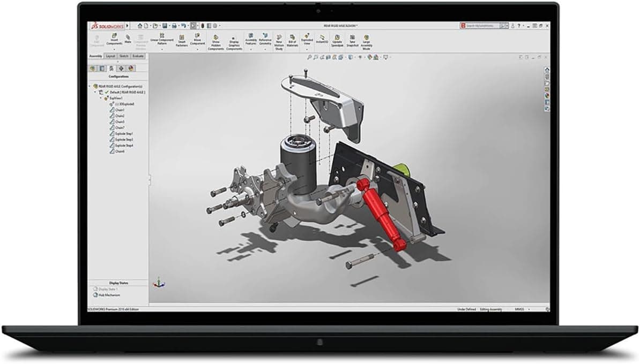640x364 pixels.
Task: Open the Appearances tab in task pane
Action: click(x=547, y=96)
